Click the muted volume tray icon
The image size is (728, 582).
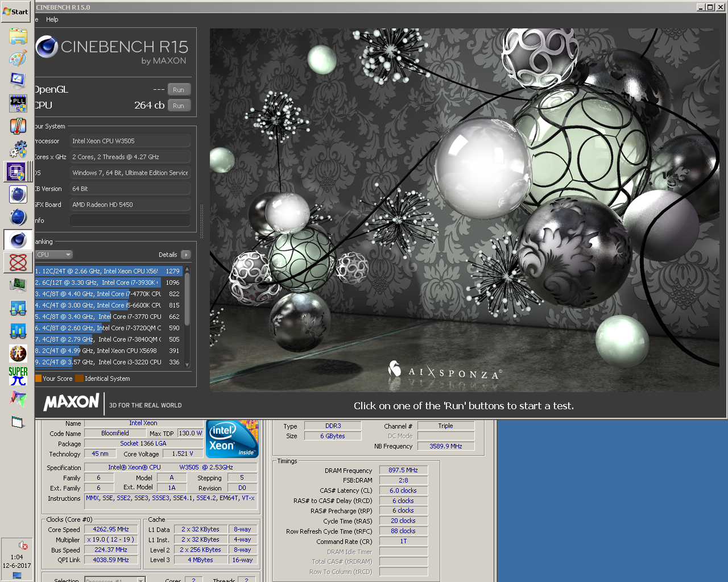[23, 545]
